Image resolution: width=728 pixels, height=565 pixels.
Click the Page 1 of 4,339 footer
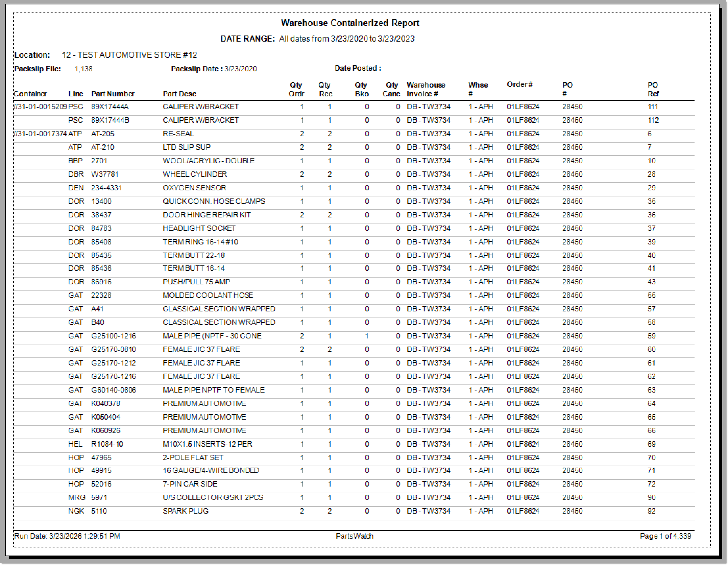coord(665,536)
